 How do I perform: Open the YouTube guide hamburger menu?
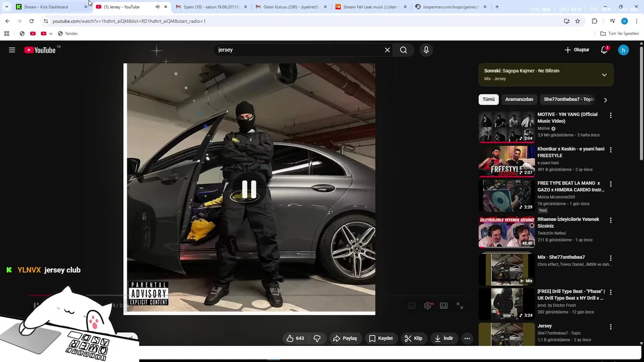(x=12, y=50)
